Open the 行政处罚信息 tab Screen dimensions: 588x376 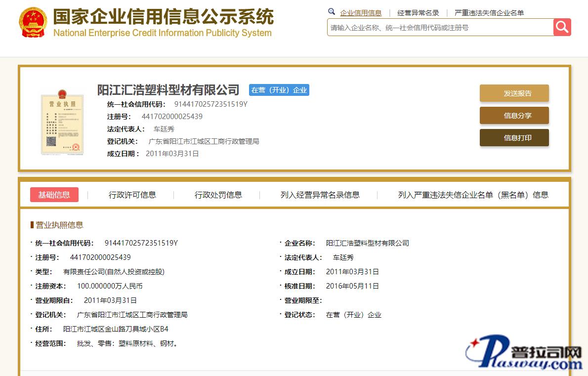[218, 195]
